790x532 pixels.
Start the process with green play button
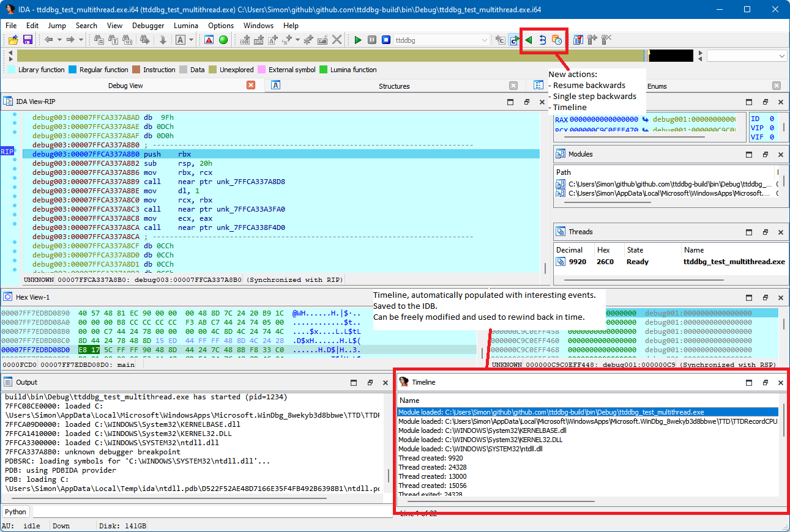pos(358,40)
